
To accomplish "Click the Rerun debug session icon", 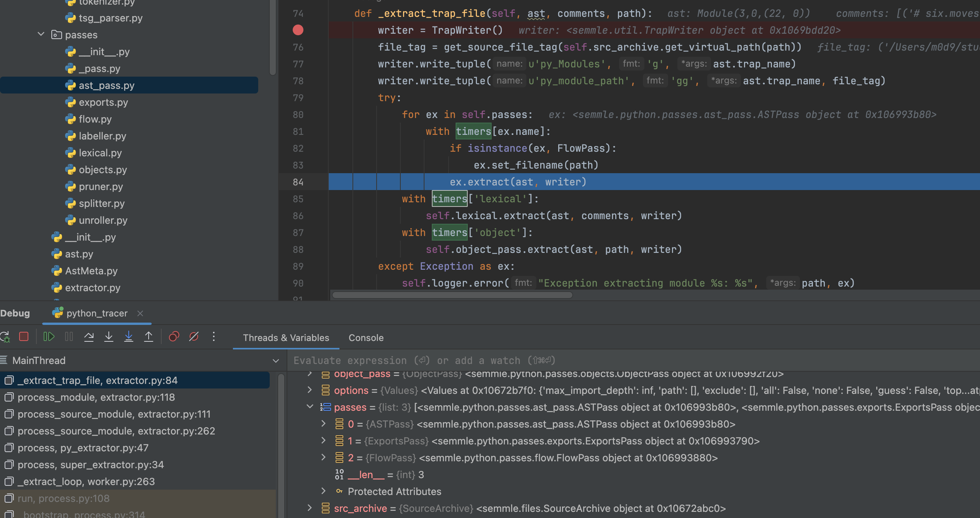I will click(x=5, y=337).
